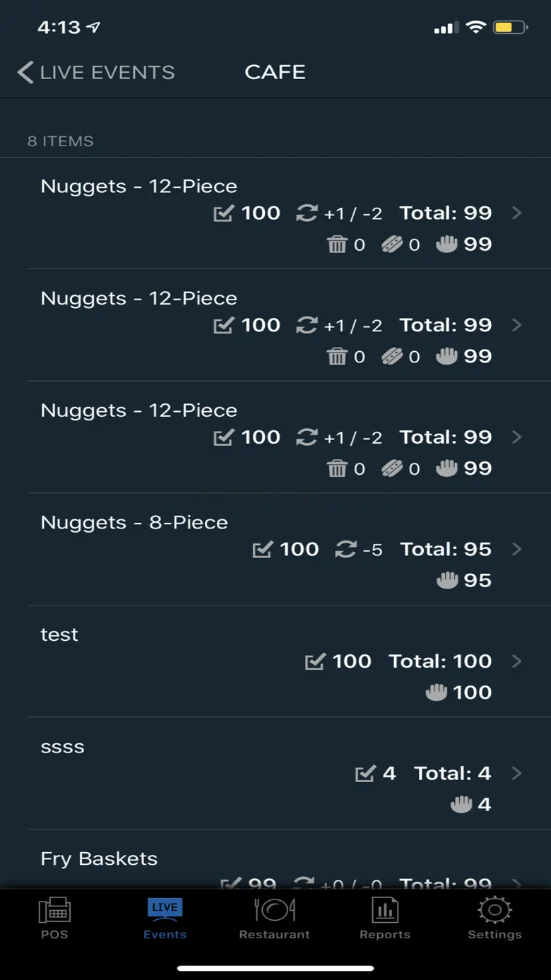Tap the checked box icon on first Nuggets 12-Piece

(x=223, y=213)
